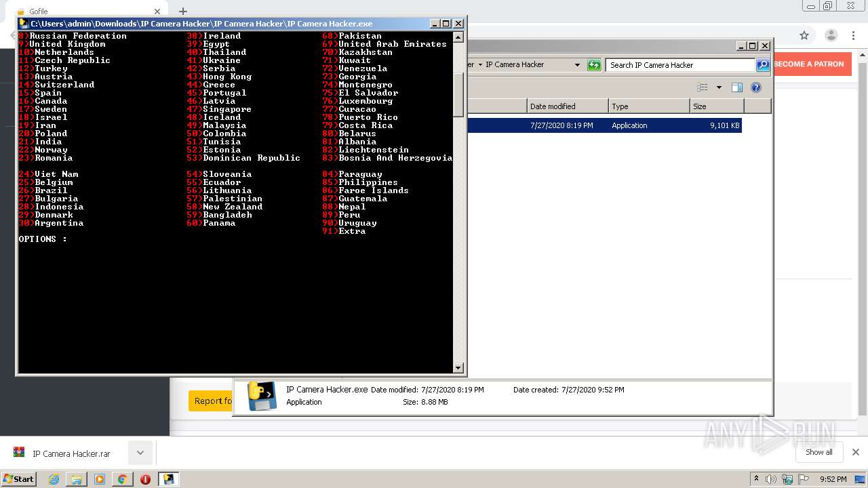Open a new browser tab
Image resolution: width=868 pixels, height=488 pixels.
[x=182, y=12]
